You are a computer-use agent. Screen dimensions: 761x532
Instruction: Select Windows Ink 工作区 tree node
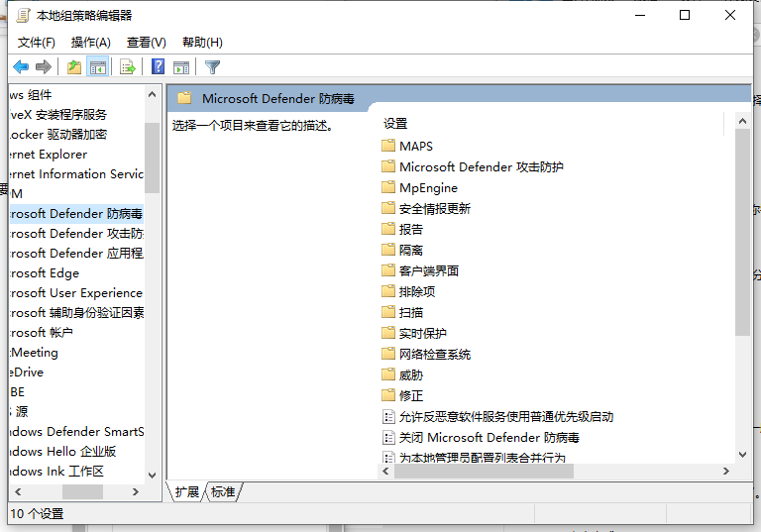tap(56, 472)
